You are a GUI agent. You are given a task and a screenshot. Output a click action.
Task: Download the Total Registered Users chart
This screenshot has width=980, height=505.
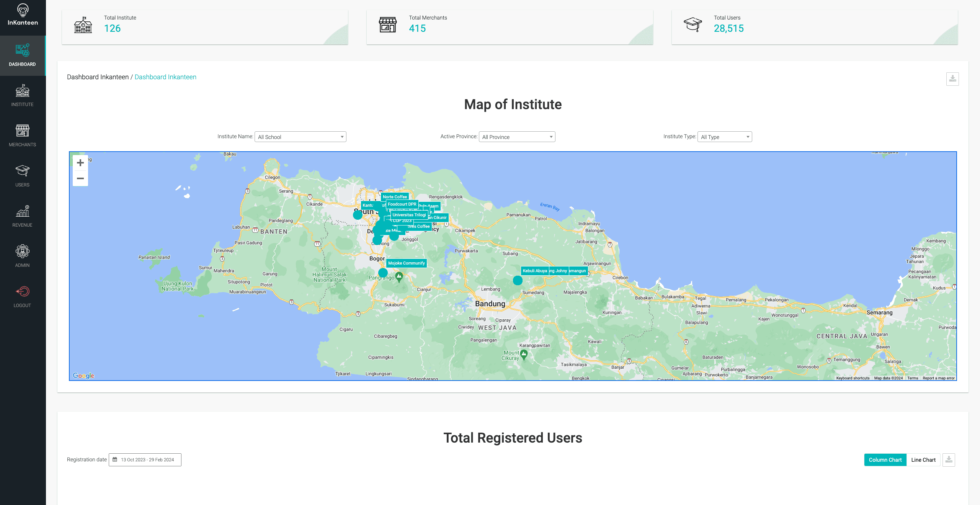[x=949, y=460]
